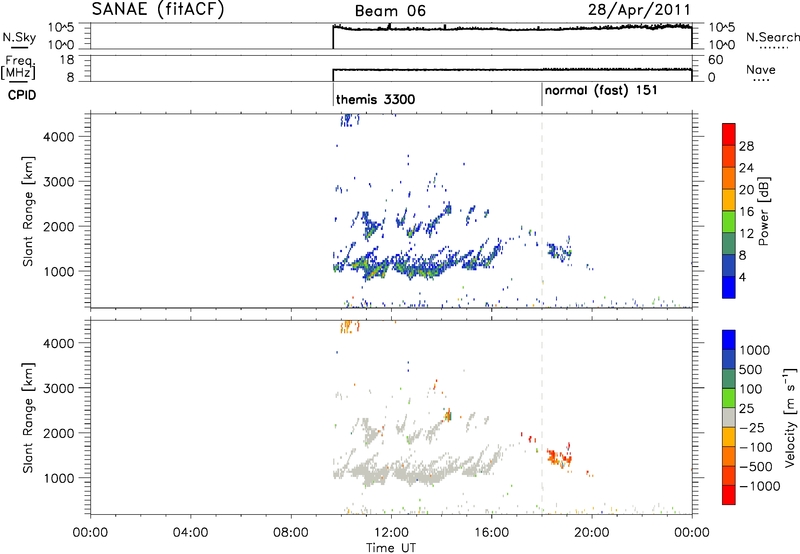Click the '500' velocity scale value
Screen dimensions: 800x554
click(751, 370)
